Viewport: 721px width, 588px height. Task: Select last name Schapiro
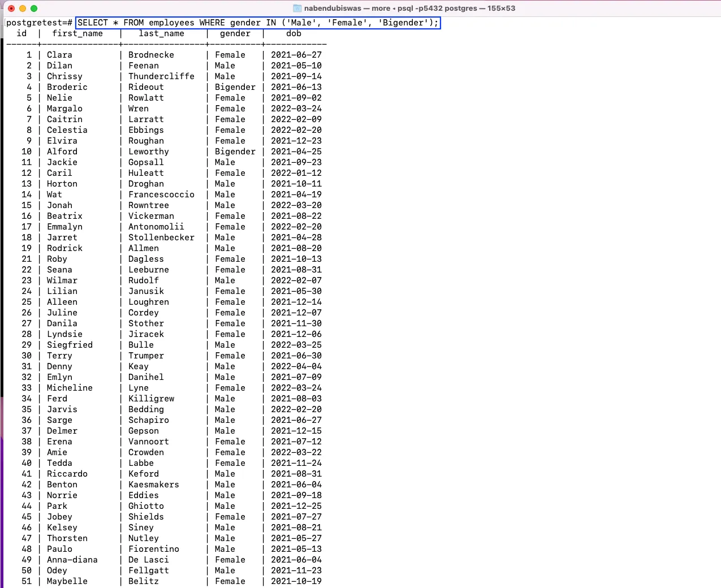[x=149, y=420]
